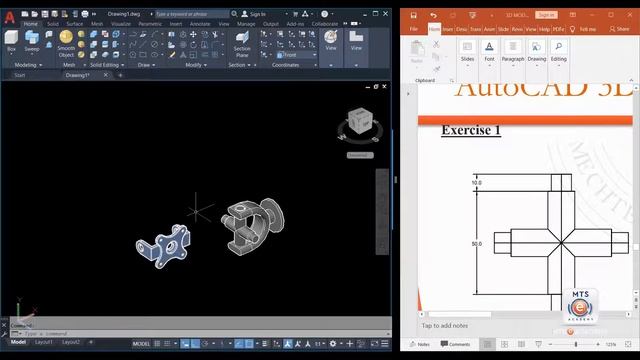Open AutoCAD Customization menu icon in status bar
The height and width of the screenshot is (360, 640).
pos(384,344)
